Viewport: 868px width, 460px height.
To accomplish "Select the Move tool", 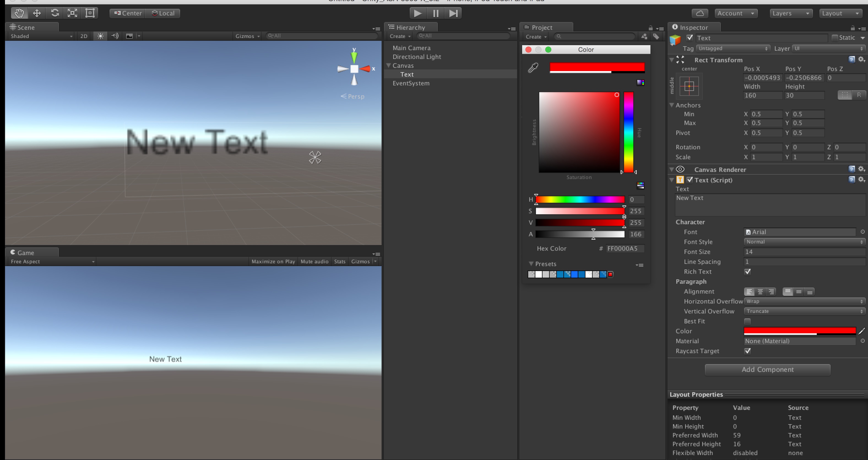I will click(x=37, y=13).
